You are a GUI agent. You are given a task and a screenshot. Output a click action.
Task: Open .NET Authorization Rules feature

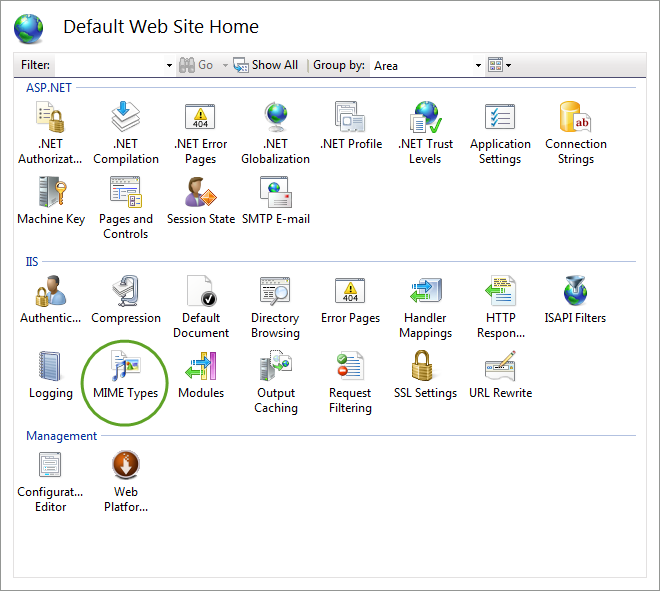point(50,133)
